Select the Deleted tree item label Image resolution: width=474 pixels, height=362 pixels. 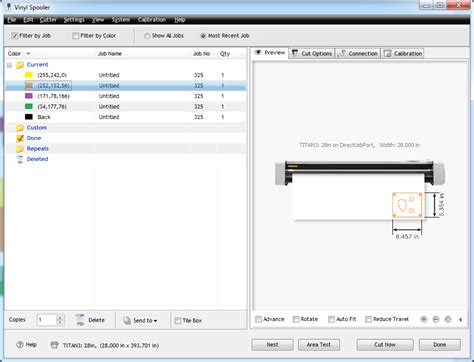pos(37,159)
